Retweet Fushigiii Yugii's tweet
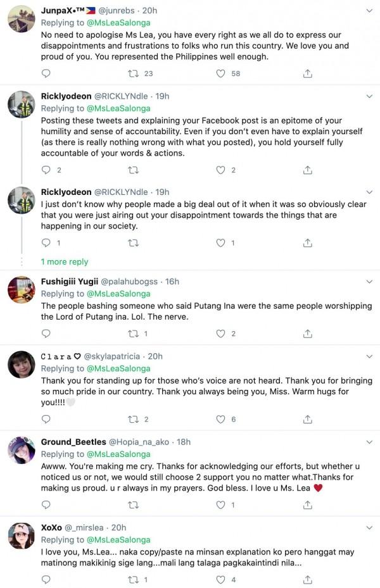The image size is (380, 588). point(133,334)
